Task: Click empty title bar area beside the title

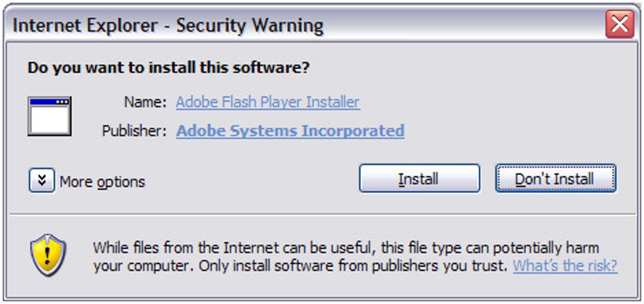Action: tap(447, 25)
